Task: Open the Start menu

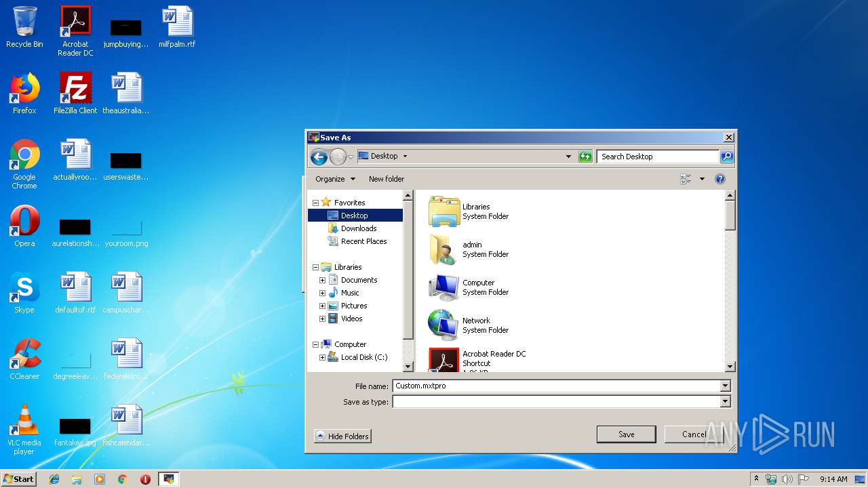Action: click(x=18, y=479)
